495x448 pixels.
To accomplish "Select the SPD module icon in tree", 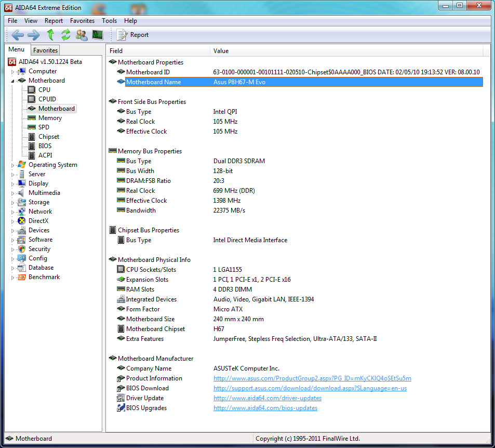I will [32, 127].
